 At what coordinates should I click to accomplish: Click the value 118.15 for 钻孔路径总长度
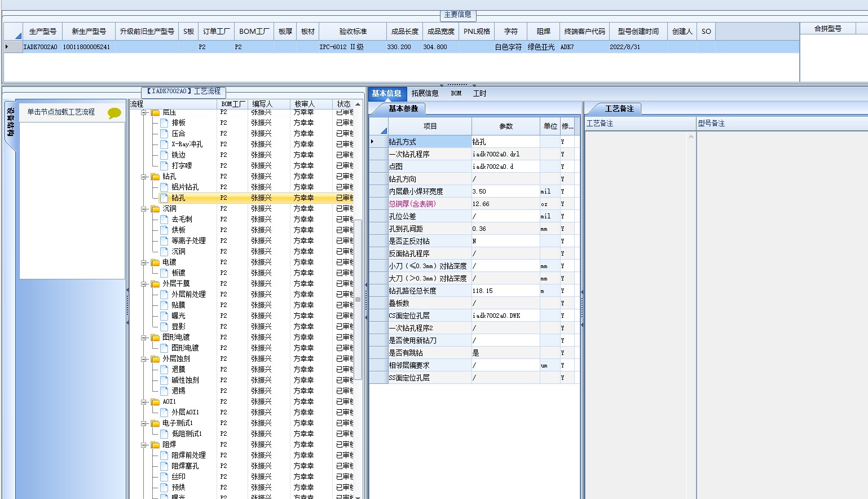pos(505,291)
